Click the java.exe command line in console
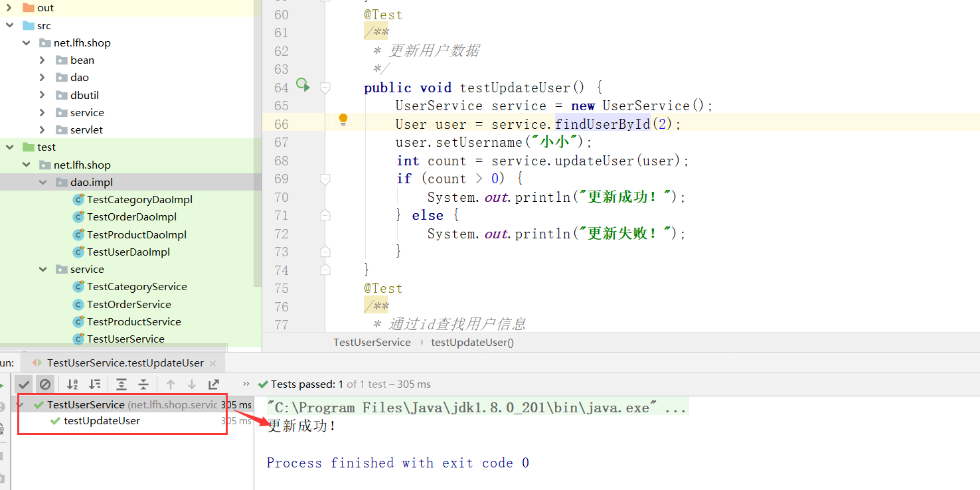This screenshot has width=980, height=490. 477,408
